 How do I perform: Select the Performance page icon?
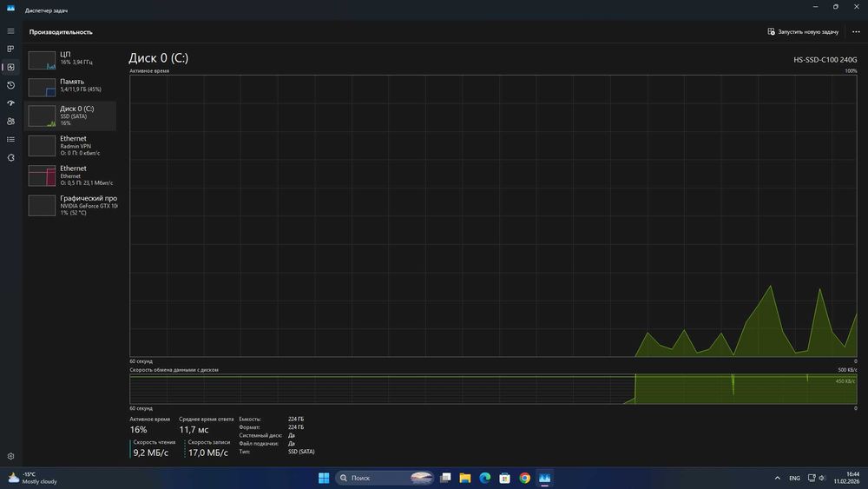tap(10, 67)
